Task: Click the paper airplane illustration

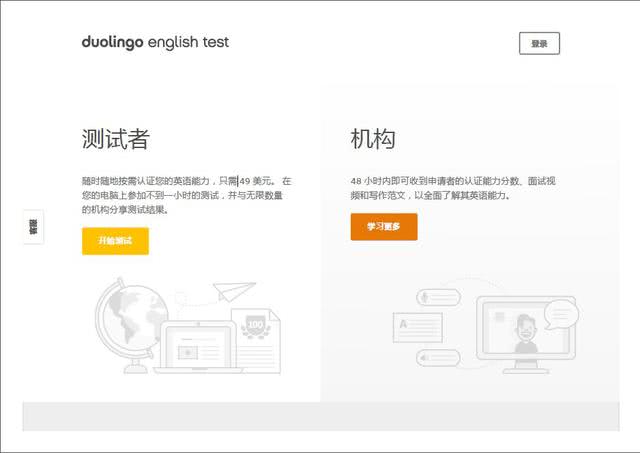Action: tap(234, 291)
